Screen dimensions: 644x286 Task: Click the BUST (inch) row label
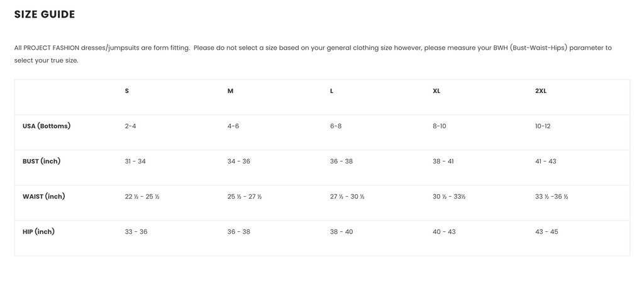pyautogui.click(x=42, y=161)
